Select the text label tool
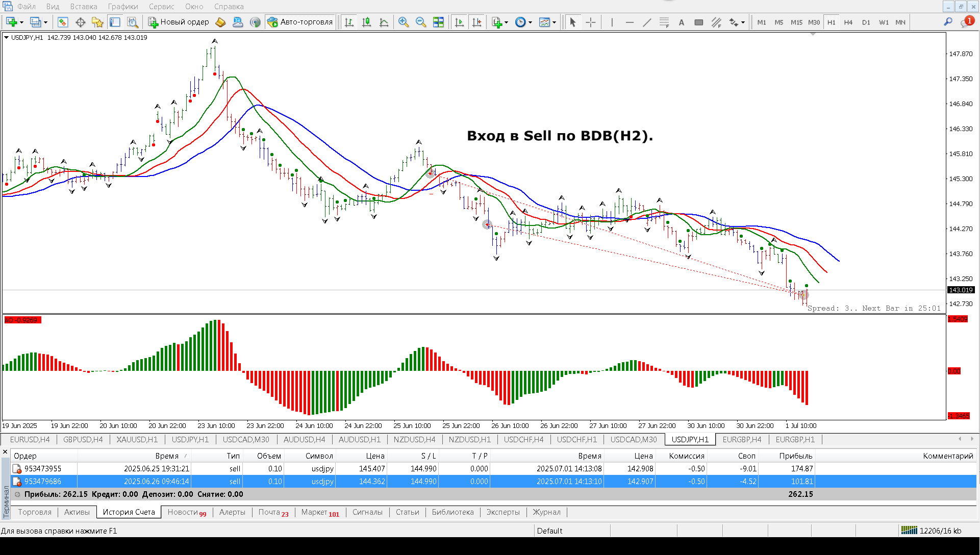 [681, 22]
